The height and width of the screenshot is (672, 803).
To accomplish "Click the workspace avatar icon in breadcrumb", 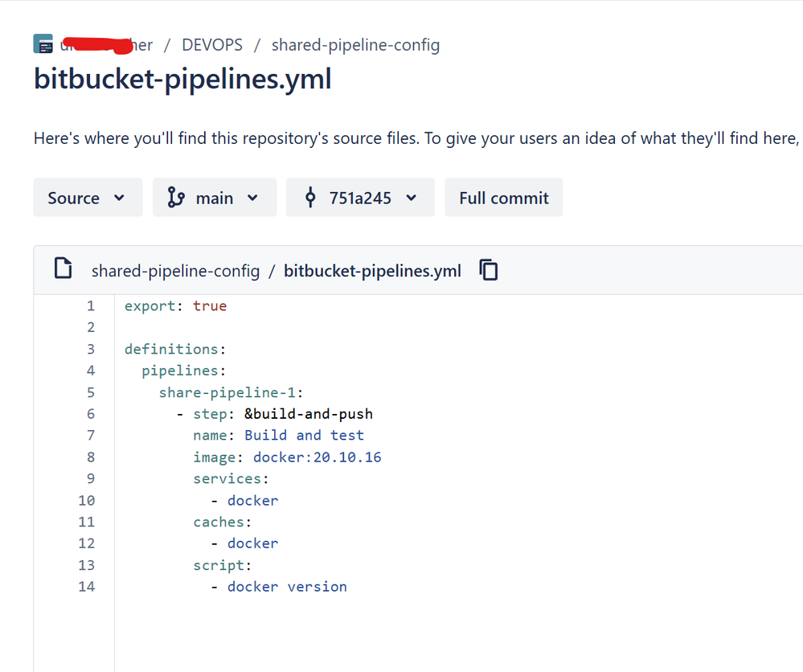I will (43, 44).
